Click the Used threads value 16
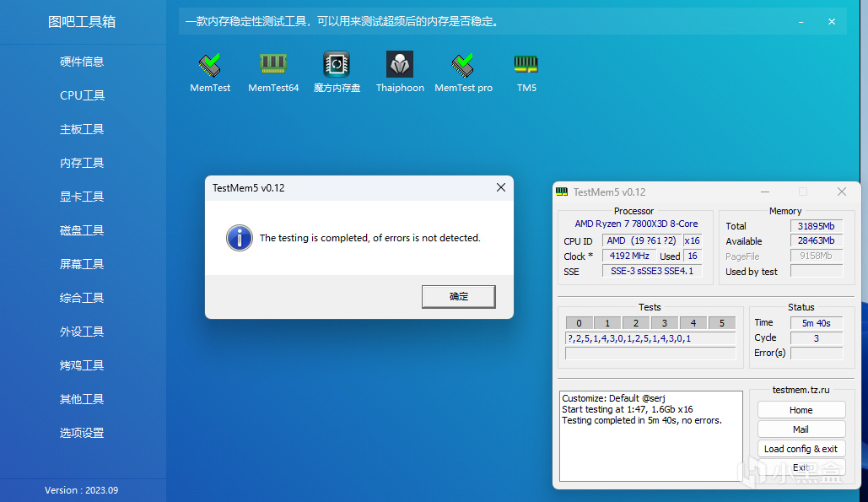 (x=693, y=256)
